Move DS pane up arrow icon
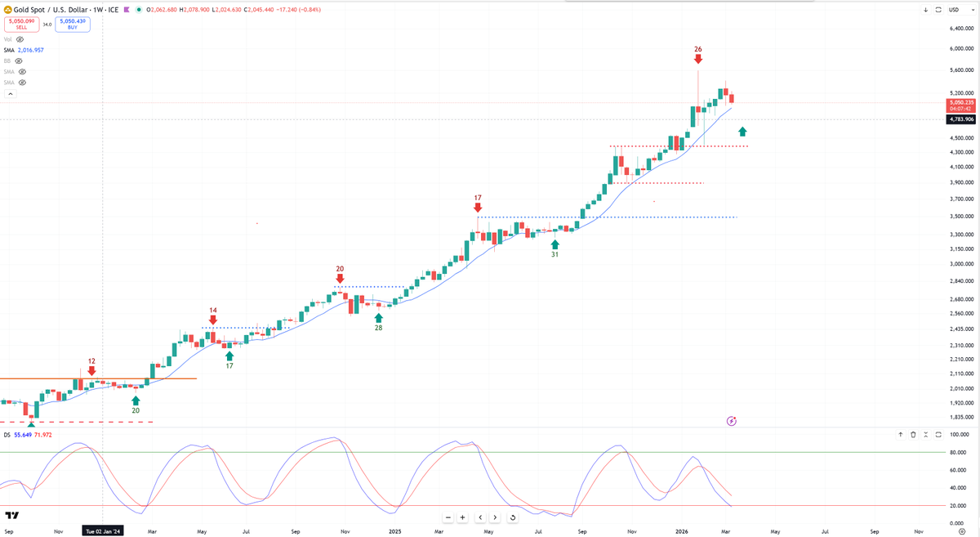This screenshot has height=537, width=980. (902, 435)
